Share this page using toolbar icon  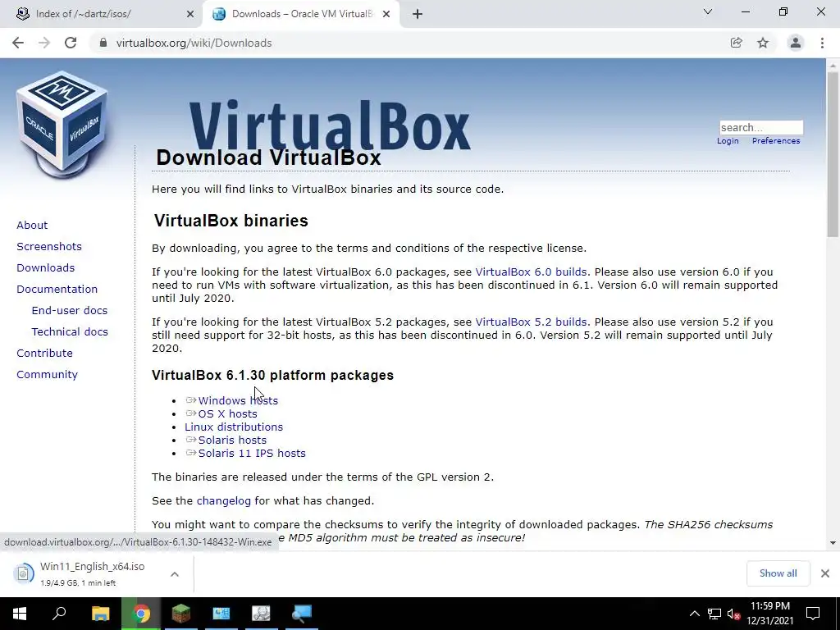[x=736, y=43]
